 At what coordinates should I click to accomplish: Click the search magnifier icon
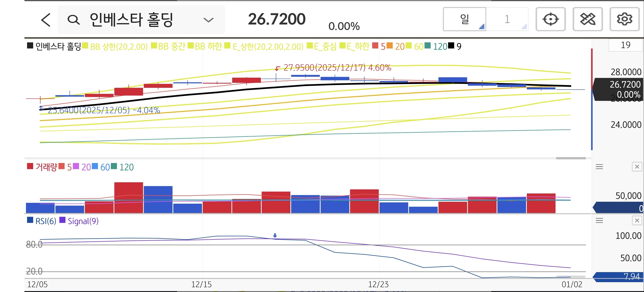pyautogui.click(x=74, y=20)
